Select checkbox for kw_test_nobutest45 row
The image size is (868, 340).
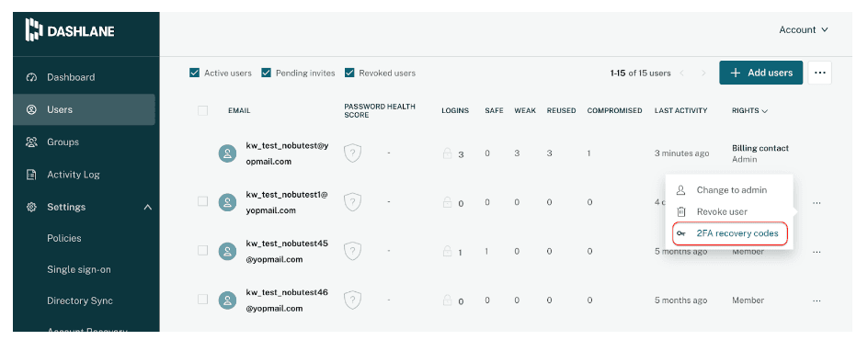(x=202, y=251)
